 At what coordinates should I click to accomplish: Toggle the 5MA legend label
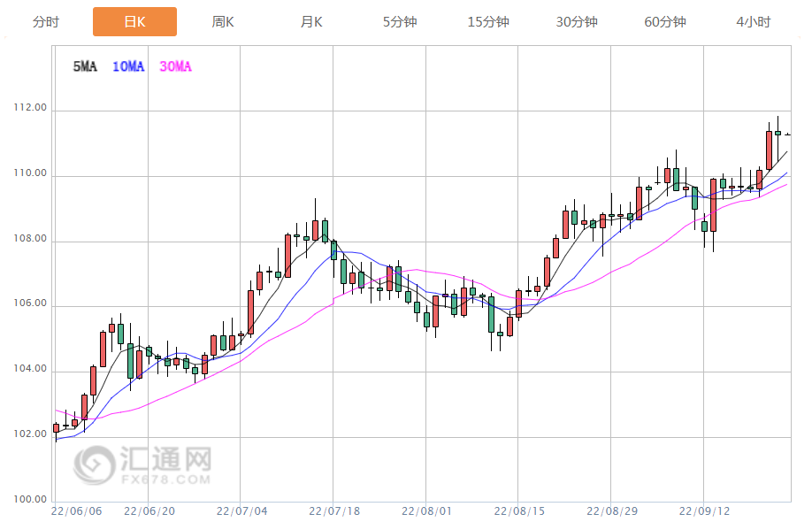[x=85, y=66]
